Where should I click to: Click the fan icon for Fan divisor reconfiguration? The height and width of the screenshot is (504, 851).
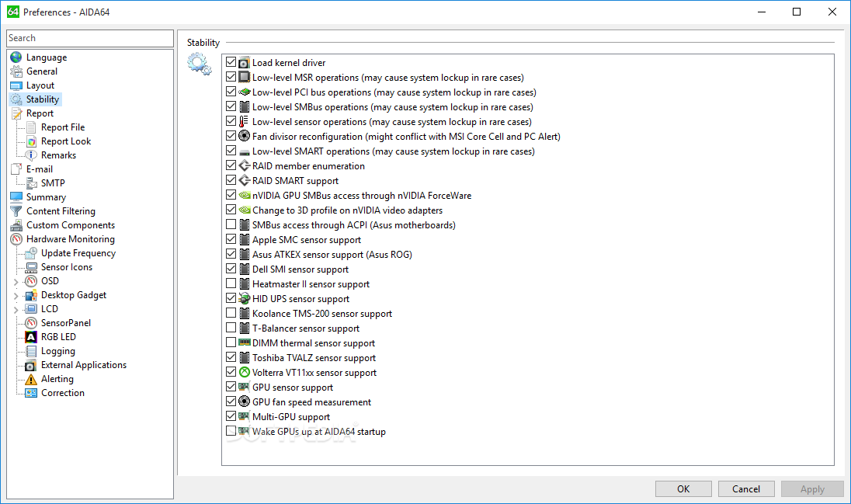point(245,137)
